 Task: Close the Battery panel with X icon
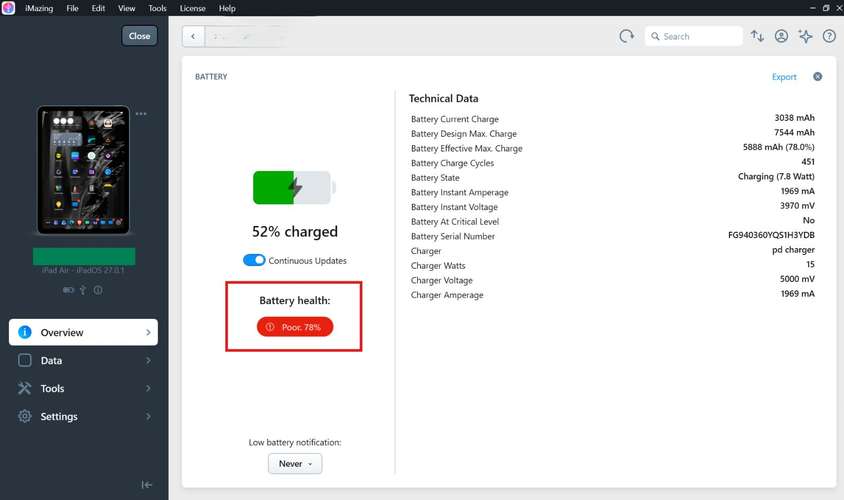[x=818, y=76]
